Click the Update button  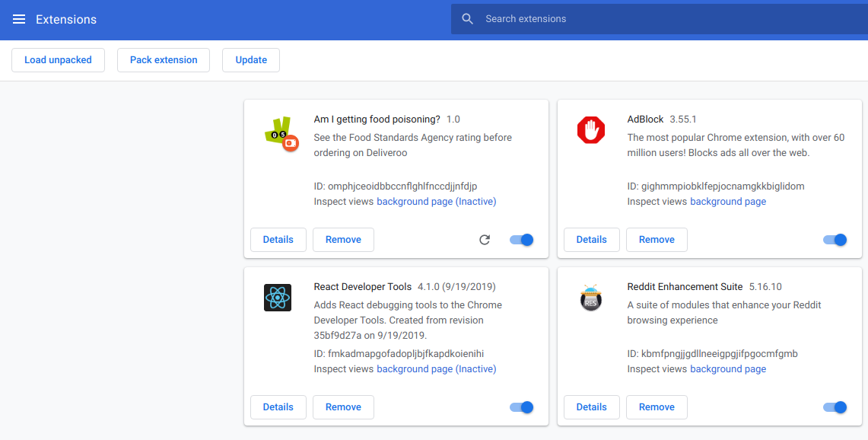click(x=250, y=59)
